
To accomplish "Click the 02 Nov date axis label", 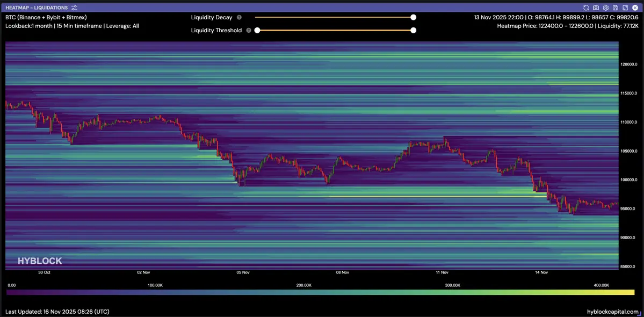I will coord(144,272).
